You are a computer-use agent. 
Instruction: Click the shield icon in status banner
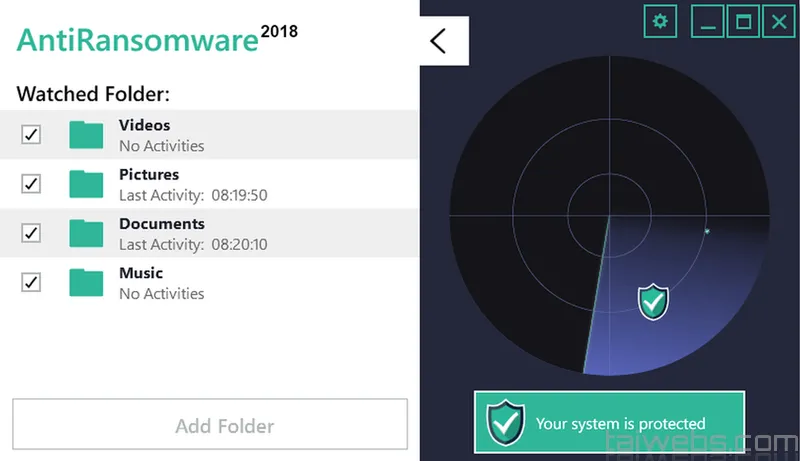click(x=506, y=423)
